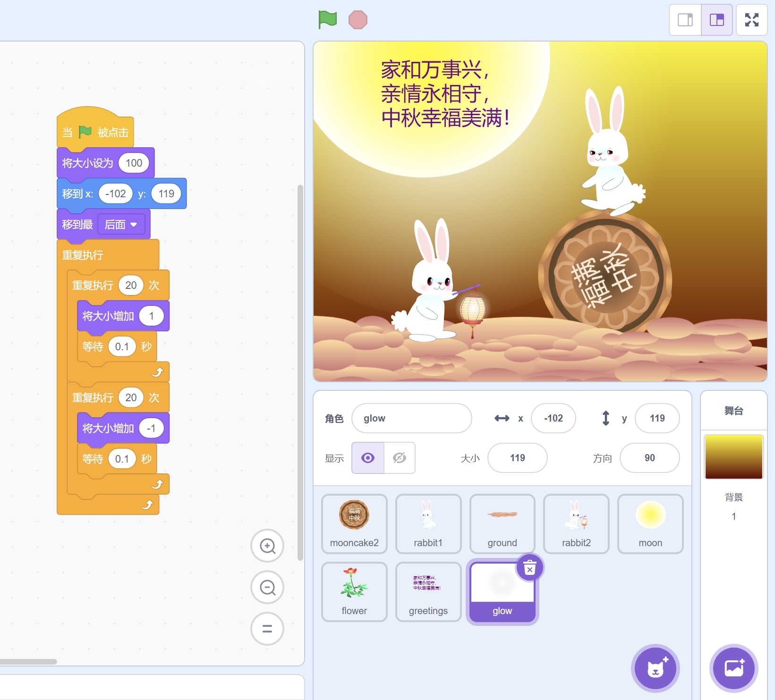Click the gradient backdrop swatch under 舞台
The width and height of the screenshot is (775, 700).
pyautogui.click(x=733, y=457)
